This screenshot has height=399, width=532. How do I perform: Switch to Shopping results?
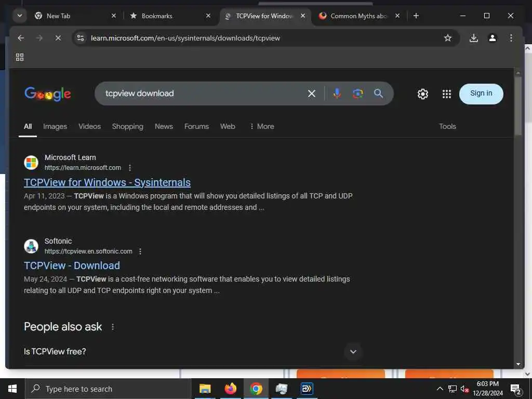click(x=128, y=127)
